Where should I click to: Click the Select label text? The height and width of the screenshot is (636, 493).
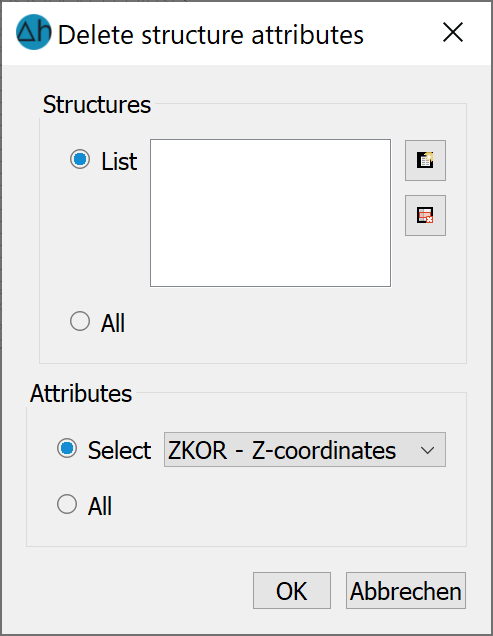[x=119, y=450]
